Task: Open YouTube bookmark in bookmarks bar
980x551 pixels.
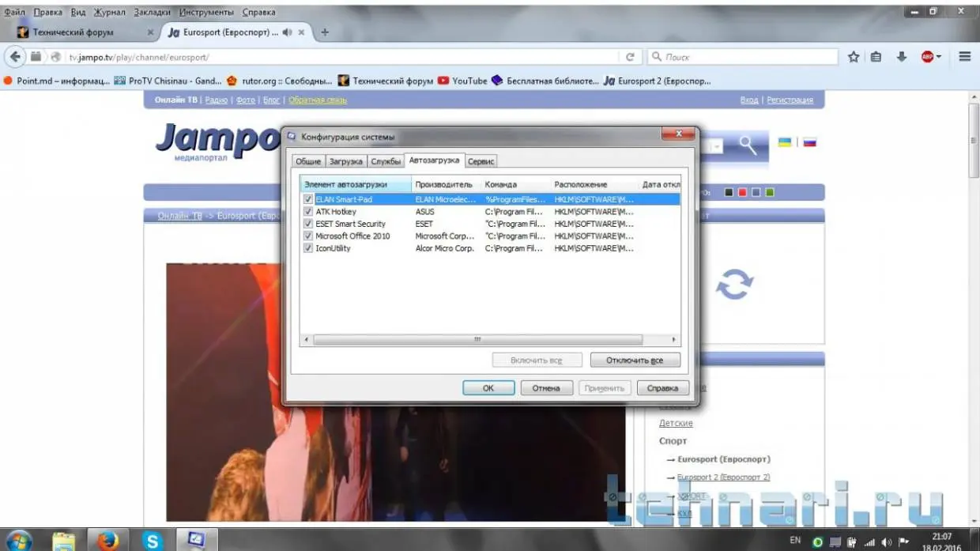Action: [463, 81]
